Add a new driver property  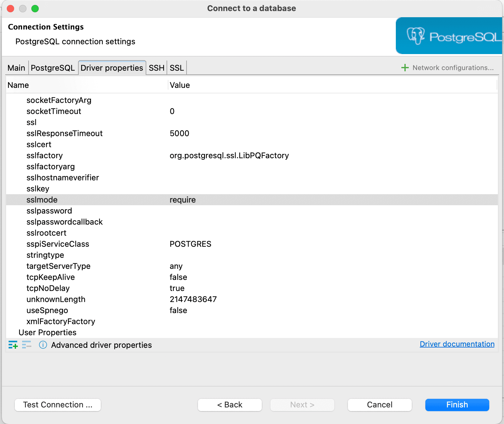point(13,345)
